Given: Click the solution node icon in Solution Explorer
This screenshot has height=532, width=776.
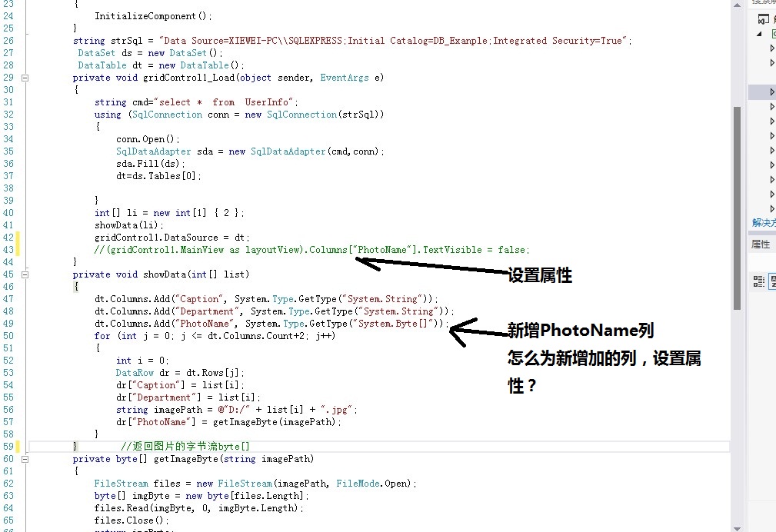Looking at the screenshot, I should click(764, 19).
